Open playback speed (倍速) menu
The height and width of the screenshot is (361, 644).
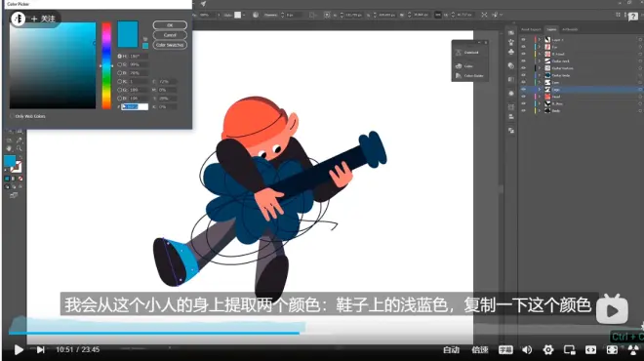[x=480, y=349]
